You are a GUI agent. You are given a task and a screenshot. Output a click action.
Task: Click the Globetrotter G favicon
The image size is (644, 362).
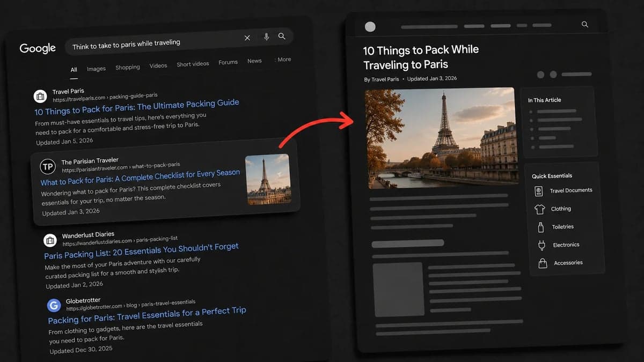(x=54, y=306)
